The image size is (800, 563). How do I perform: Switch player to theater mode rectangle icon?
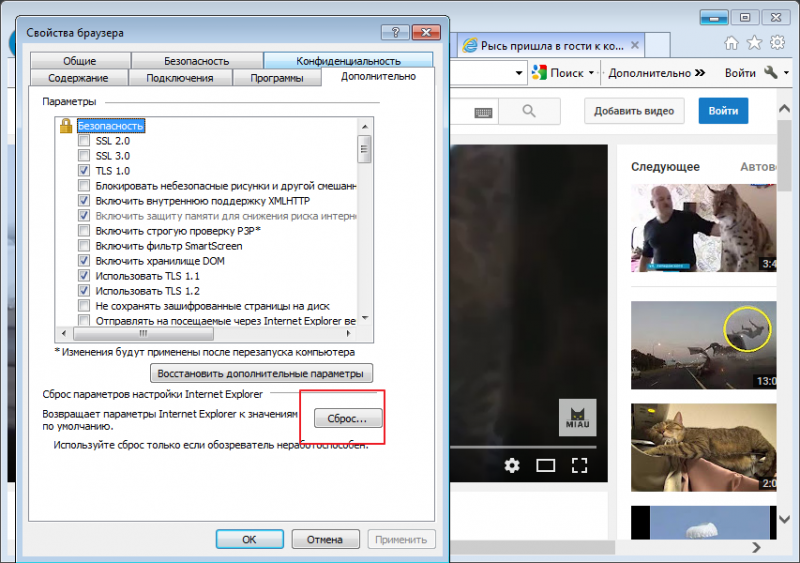click(x=545, y=465)
